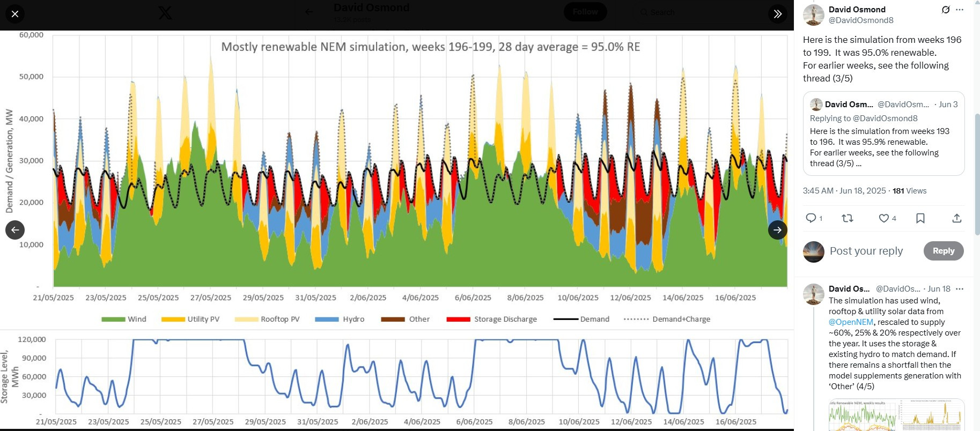This screenshot has width=980, height=431.
Task: Click dimmed Follow button in header
Action: [x=585, y=12]
